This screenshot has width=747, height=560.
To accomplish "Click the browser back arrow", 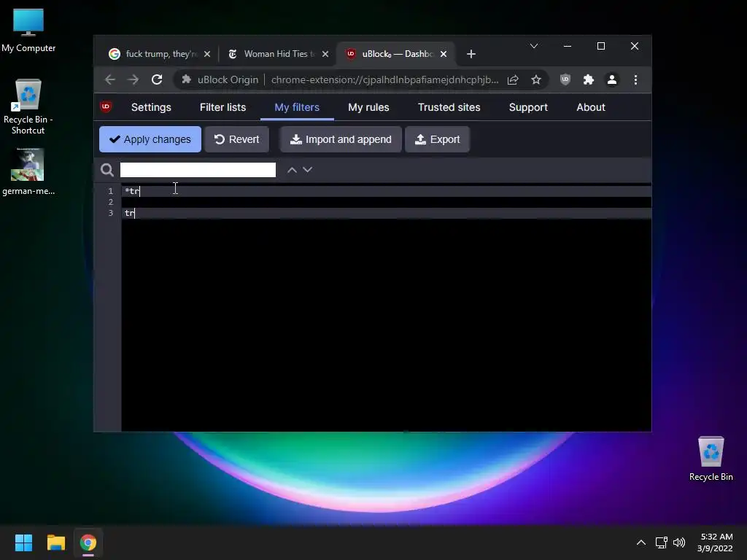I will [110, 79].
